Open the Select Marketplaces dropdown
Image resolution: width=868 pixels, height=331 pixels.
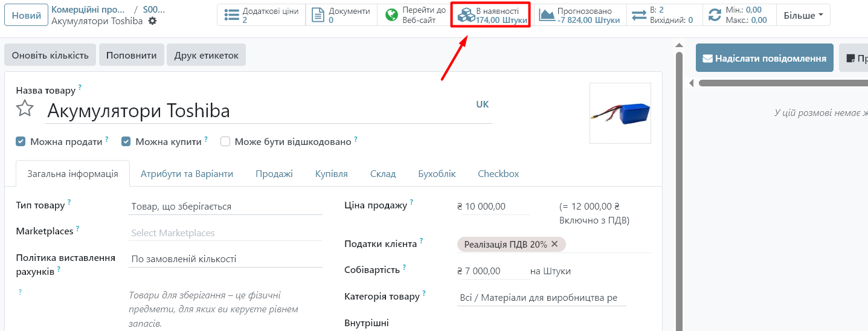tap(226, 233)
